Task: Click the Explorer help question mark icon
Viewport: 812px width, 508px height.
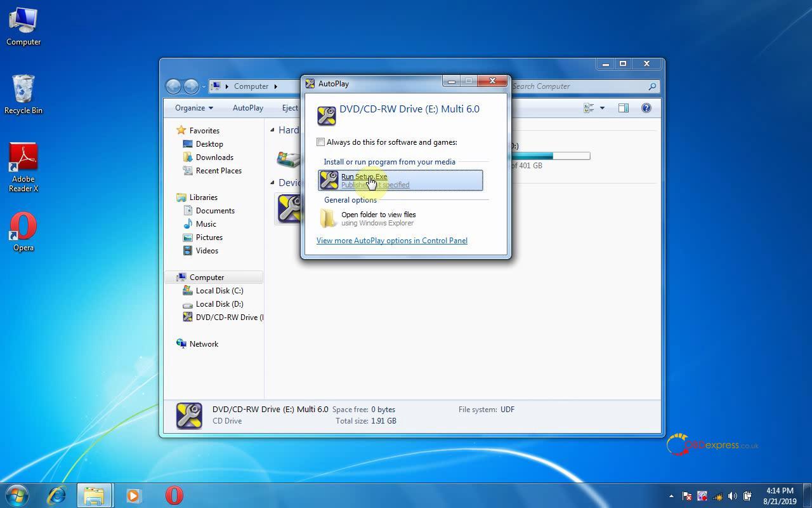Action: (646, 108)
